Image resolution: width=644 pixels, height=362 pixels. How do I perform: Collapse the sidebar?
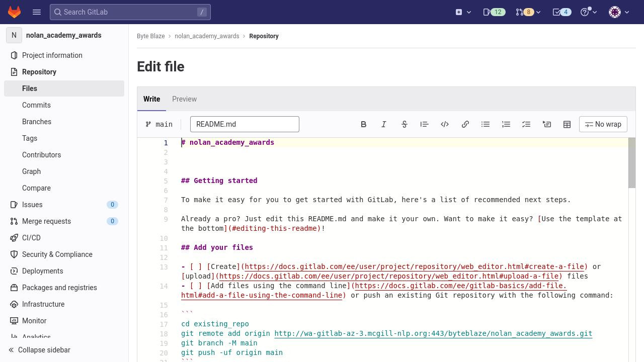click(64, 350)
